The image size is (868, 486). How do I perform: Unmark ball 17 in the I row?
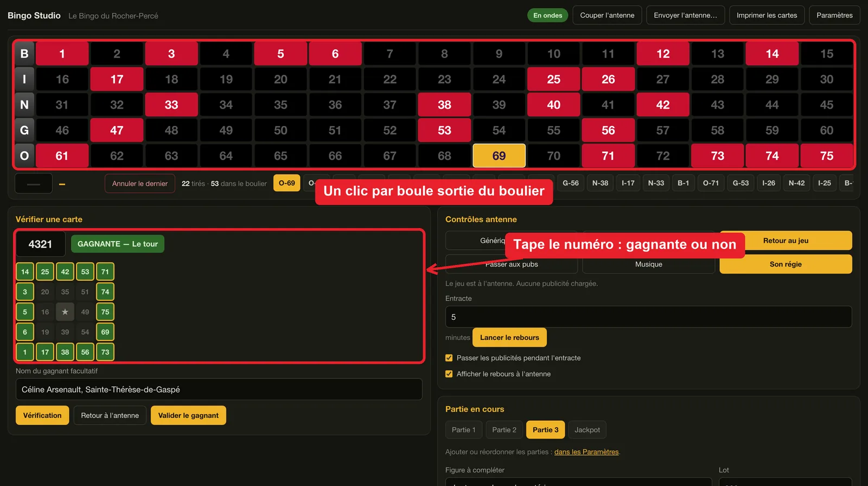click(x=117, y=79)
